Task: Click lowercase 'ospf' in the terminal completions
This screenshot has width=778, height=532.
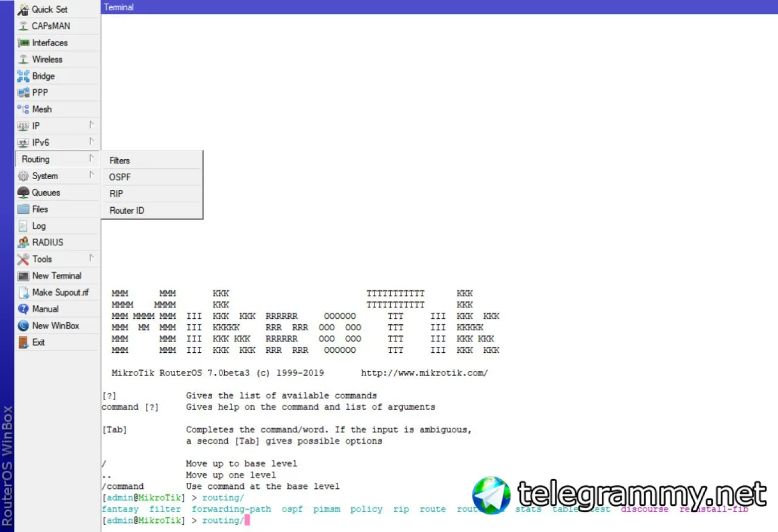Action: point(292,510)
